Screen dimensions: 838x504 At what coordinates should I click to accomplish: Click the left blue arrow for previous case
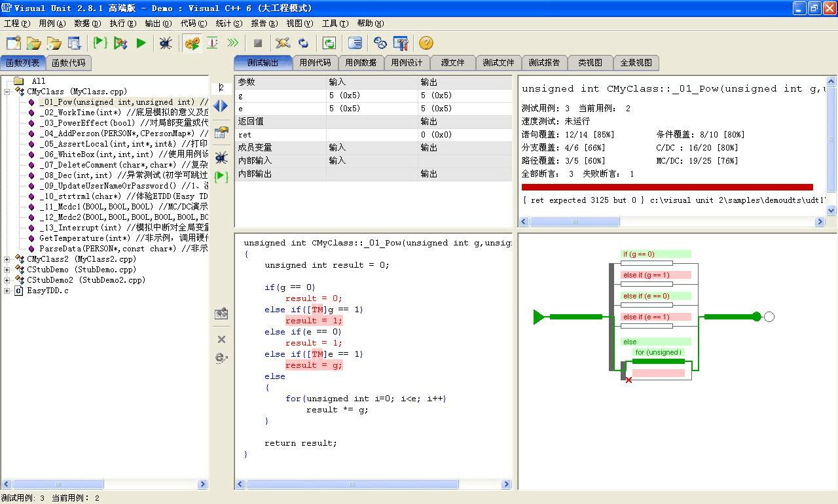217,105
